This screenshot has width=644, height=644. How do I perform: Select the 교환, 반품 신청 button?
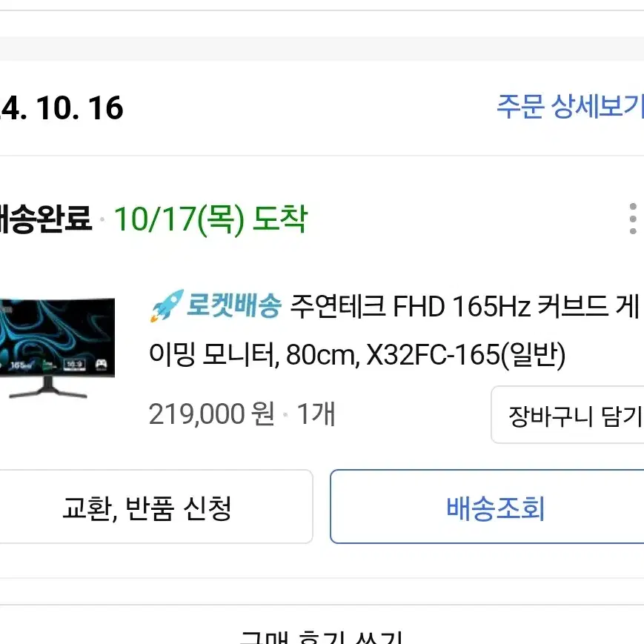[x=156, y=506]
